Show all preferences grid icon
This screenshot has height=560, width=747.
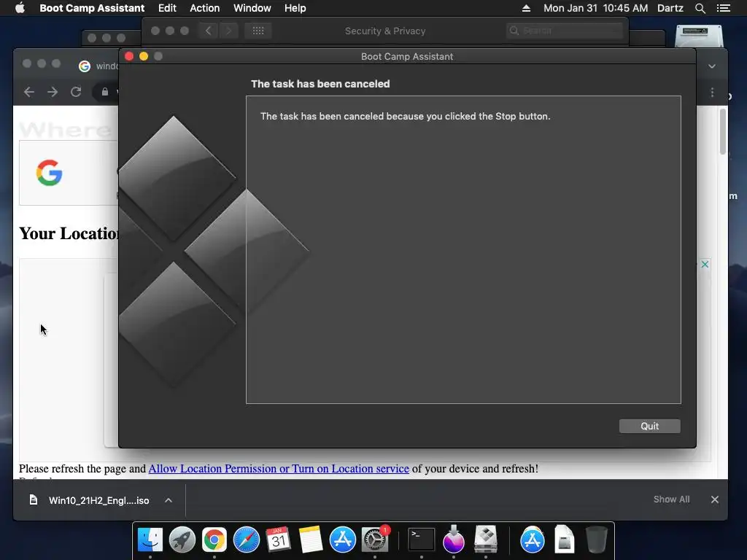pos(258,31)
